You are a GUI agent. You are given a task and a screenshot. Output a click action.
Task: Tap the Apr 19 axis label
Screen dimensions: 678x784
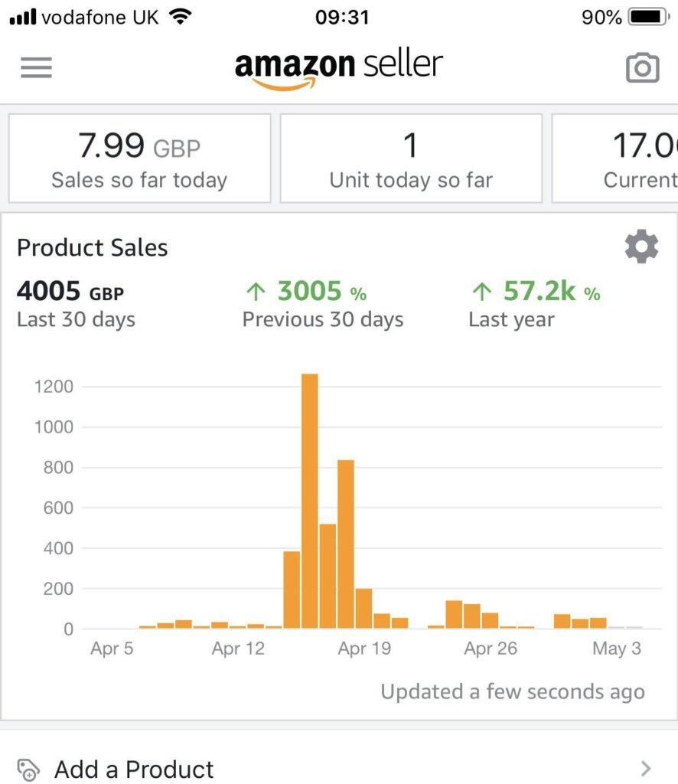[363, 649]
